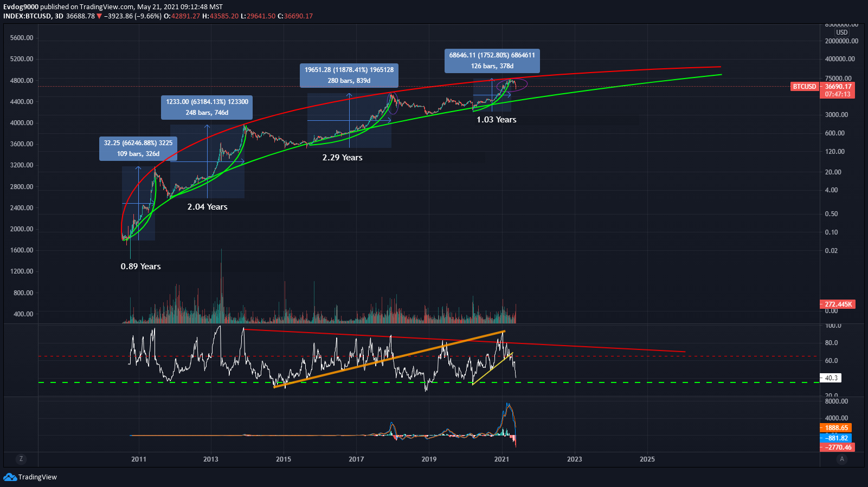Click 75000.00 on the right price scale
This screenshot has height=487, width=868.
(838, 79)
